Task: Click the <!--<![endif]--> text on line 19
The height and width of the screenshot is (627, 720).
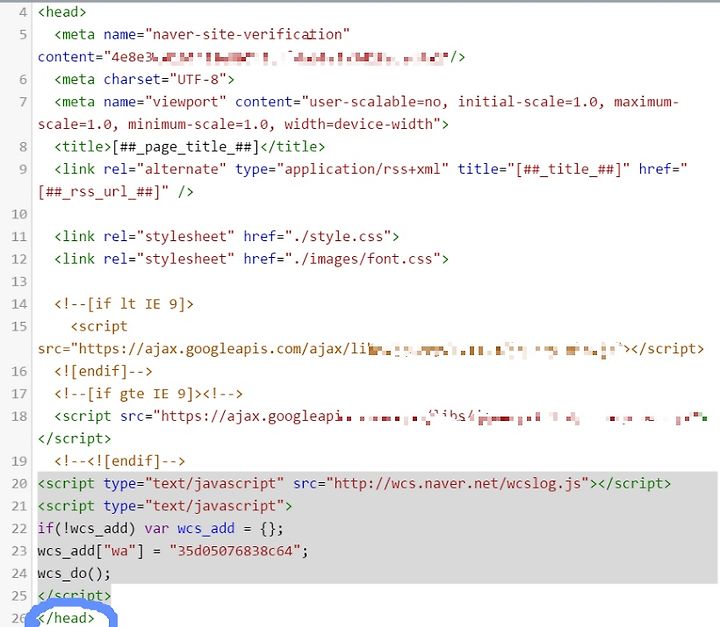Action: tap(119, 461)
